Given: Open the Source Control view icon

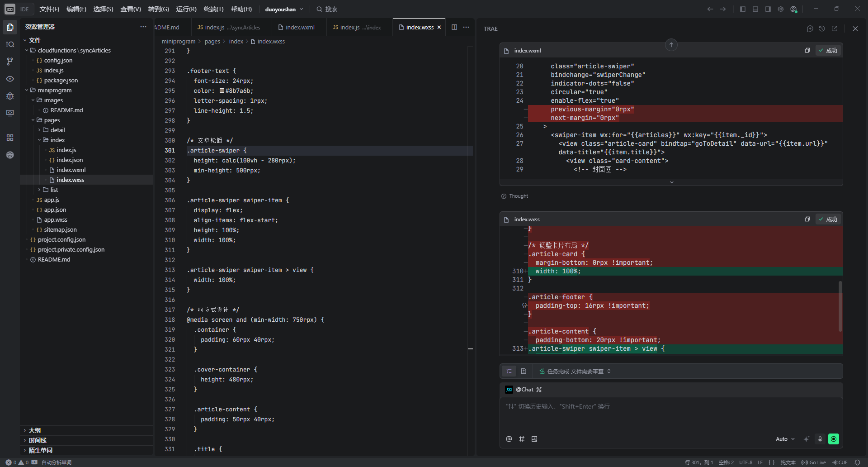Looking at the screenshot, I should (x=10, y=62).
